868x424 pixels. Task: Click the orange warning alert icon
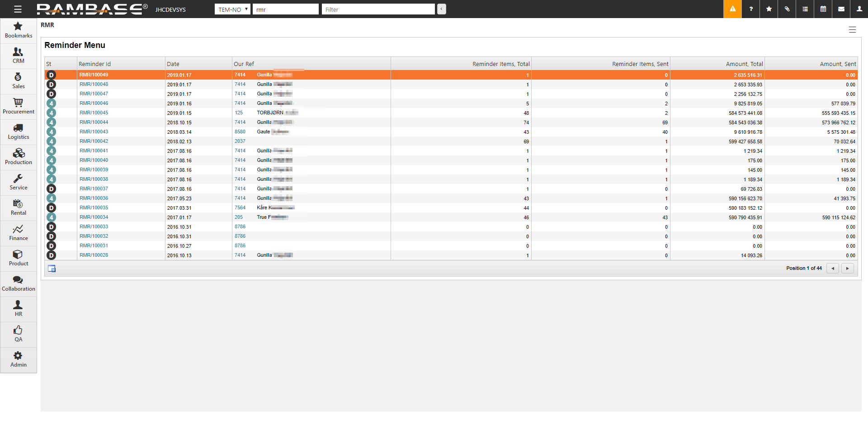(x=732, y=9)
